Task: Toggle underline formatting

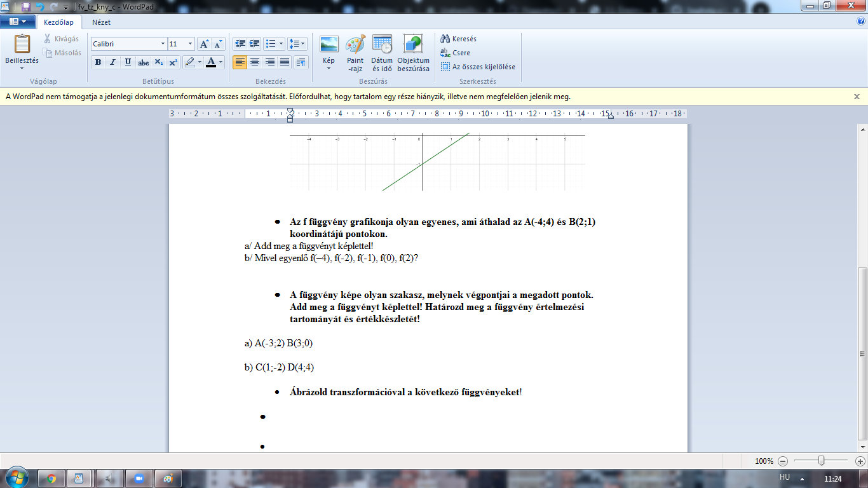Action: point(128,62)
